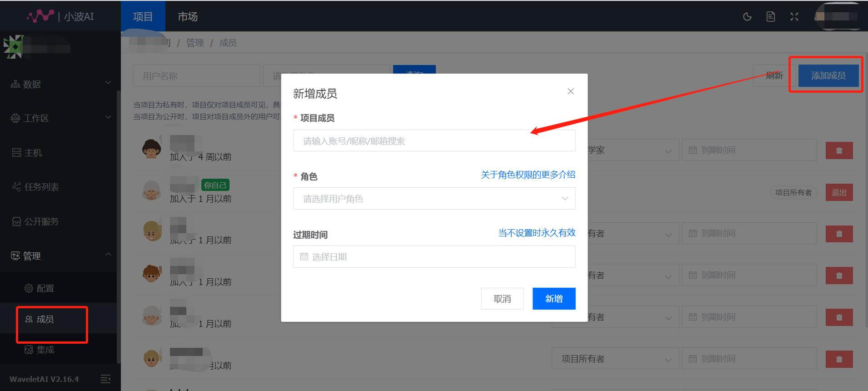Toggle dark mode moon icon
Image resolution: width=868 pixels, height=391 pixels.
pos(747,17)
